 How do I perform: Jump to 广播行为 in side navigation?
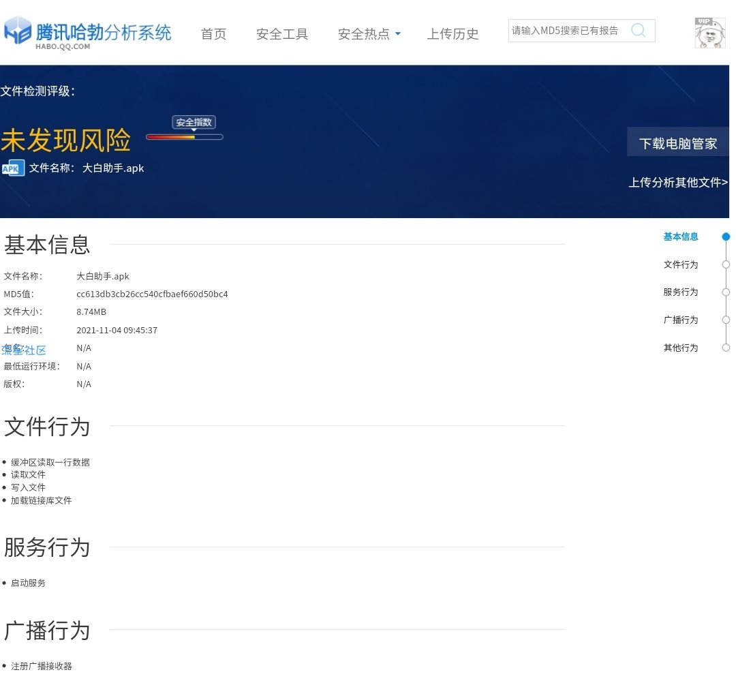coord(681,320)
